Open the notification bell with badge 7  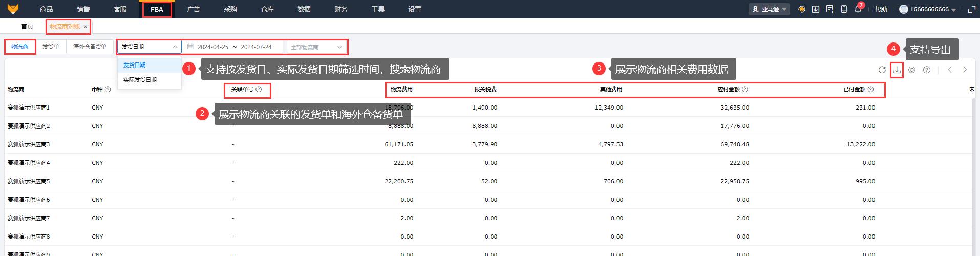pos(858,9)
